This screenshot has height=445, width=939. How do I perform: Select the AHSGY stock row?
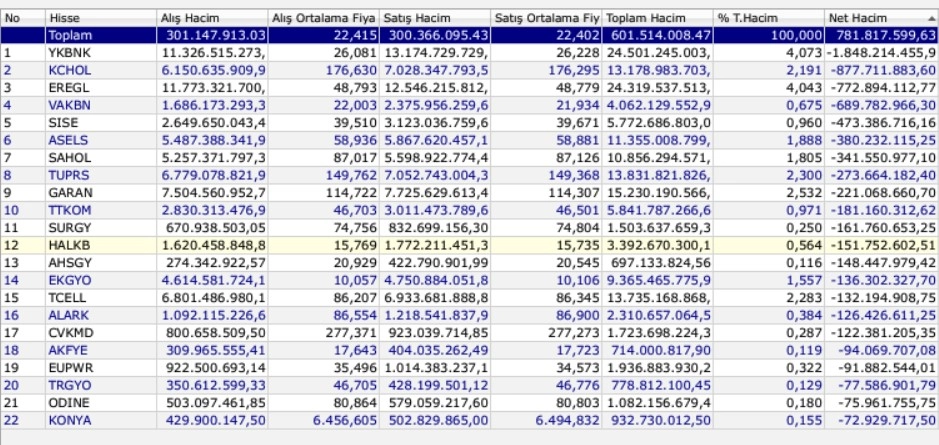point(470,263)
